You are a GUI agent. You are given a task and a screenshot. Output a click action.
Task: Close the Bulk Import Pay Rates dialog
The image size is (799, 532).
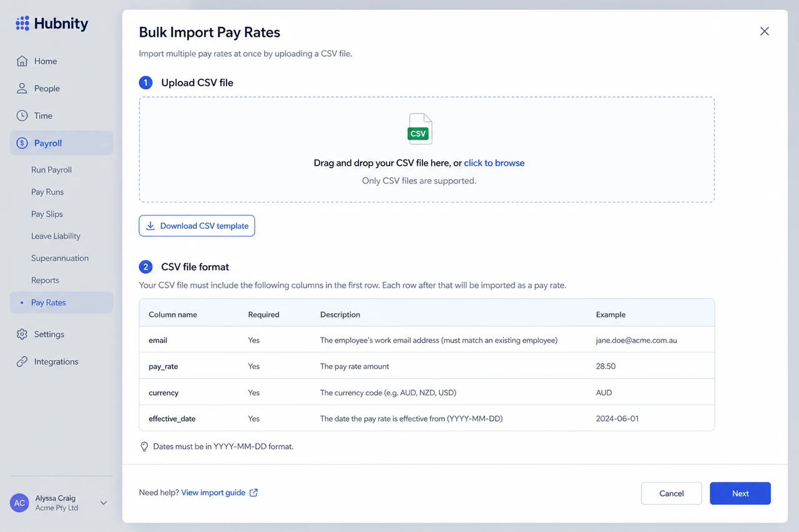765,31
